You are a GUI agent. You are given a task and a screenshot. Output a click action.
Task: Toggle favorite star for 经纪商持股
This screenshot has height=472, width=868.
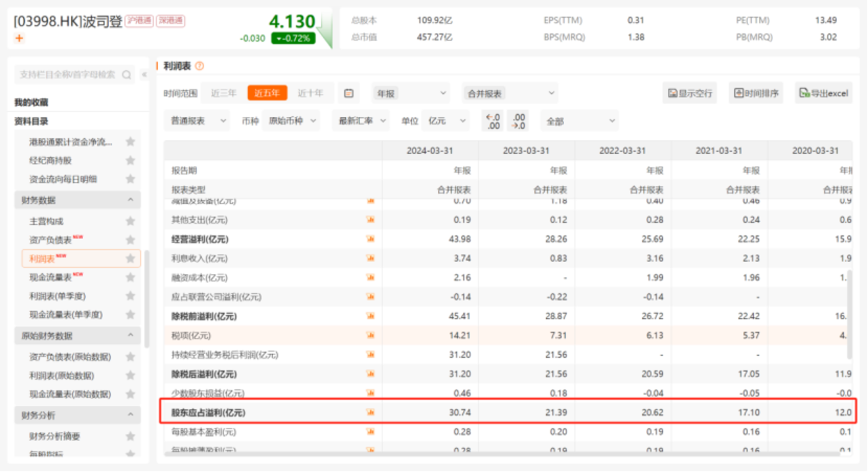(x=130, y=160)
